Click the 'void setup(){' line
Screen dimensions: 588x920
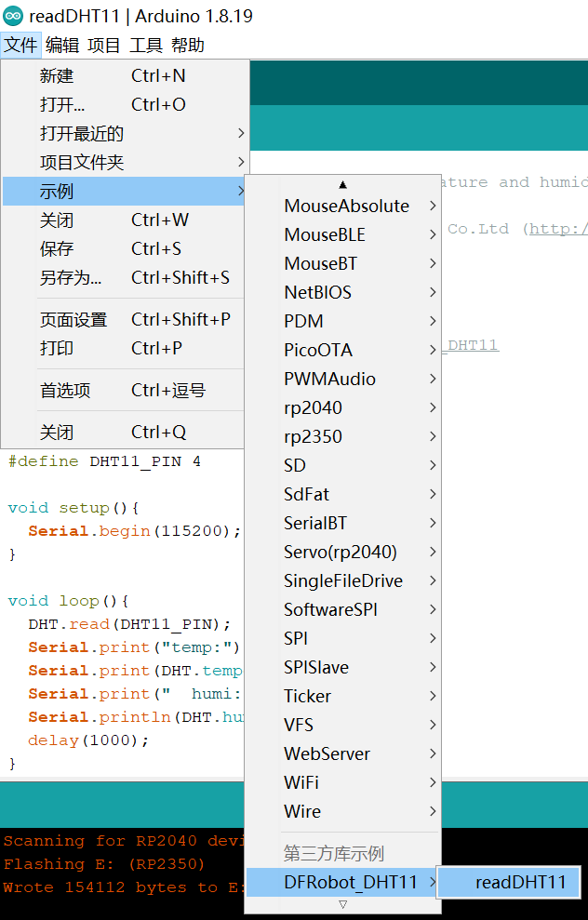73,508
